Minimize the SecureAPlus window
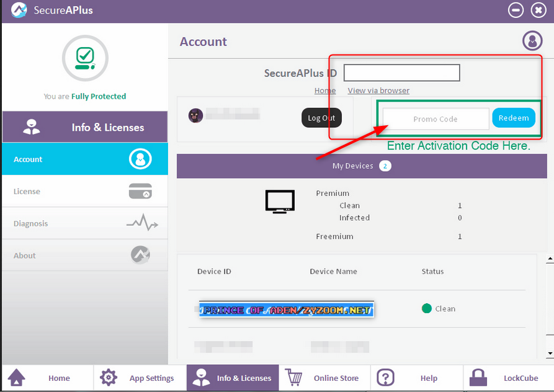The image size is (554, 392). click(516, 10)
